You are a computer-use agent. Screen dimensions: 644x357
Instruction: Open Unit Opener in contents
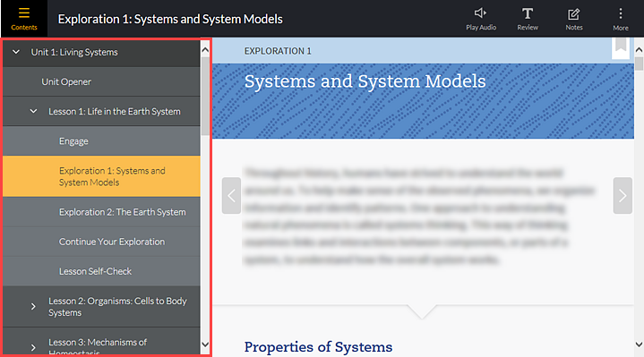101,81
